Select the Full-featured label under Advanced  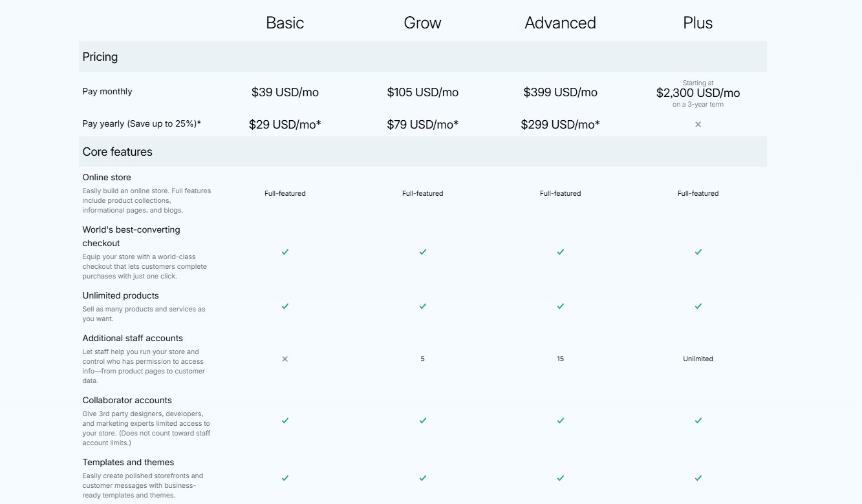pyautogui.click(x=560, y=193)
